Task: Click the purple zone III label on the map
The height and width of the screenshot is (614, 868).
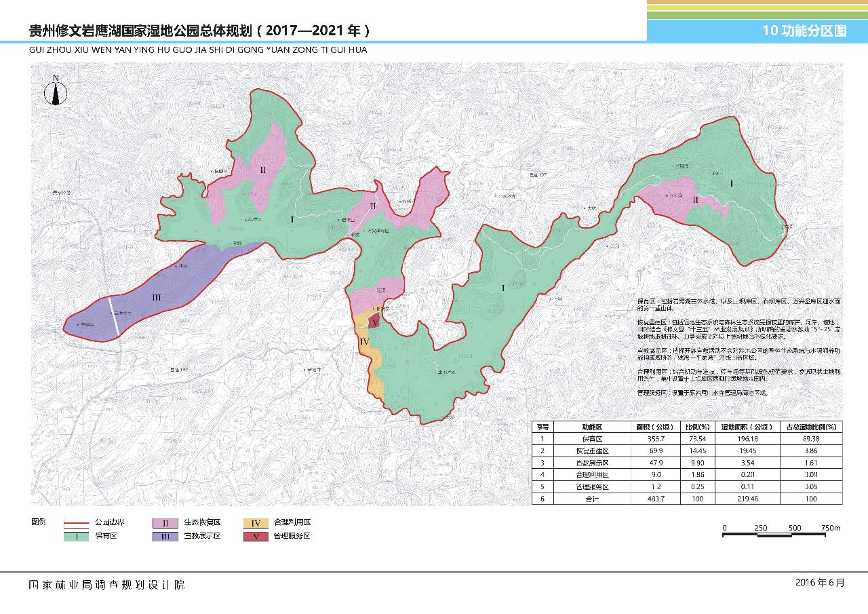Action: coord(155,298)
